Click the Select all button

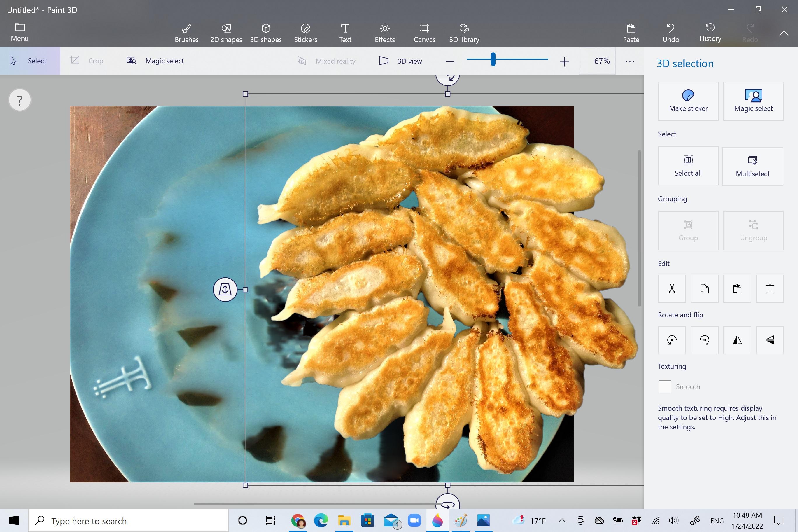click(688, 166)
